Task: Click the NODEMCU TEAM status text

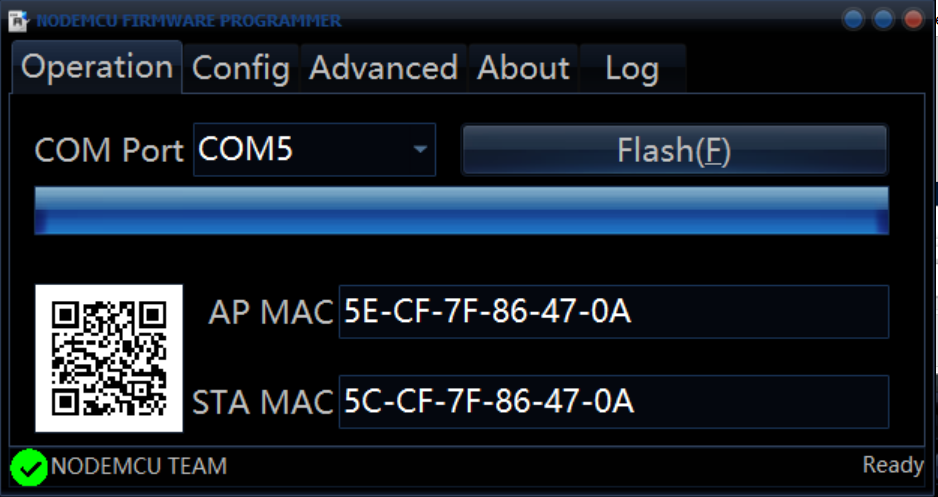Action: click(139, 466)
